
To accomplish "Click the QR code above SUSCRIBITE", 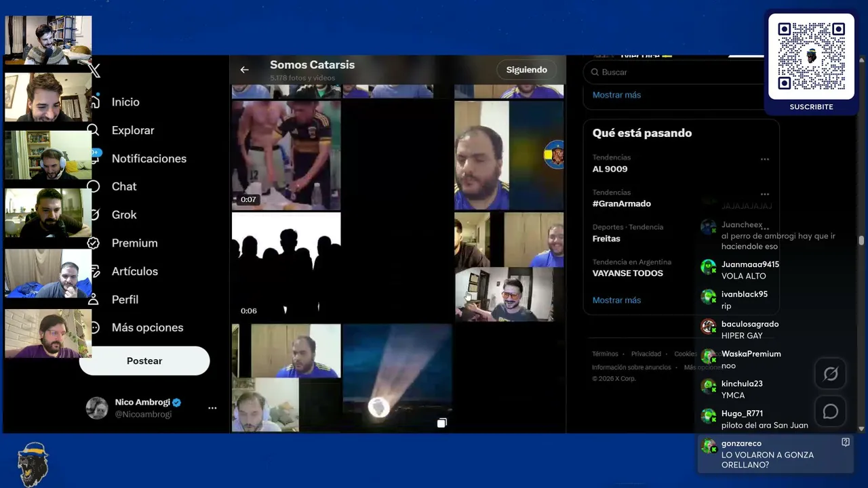I will 811,56.
